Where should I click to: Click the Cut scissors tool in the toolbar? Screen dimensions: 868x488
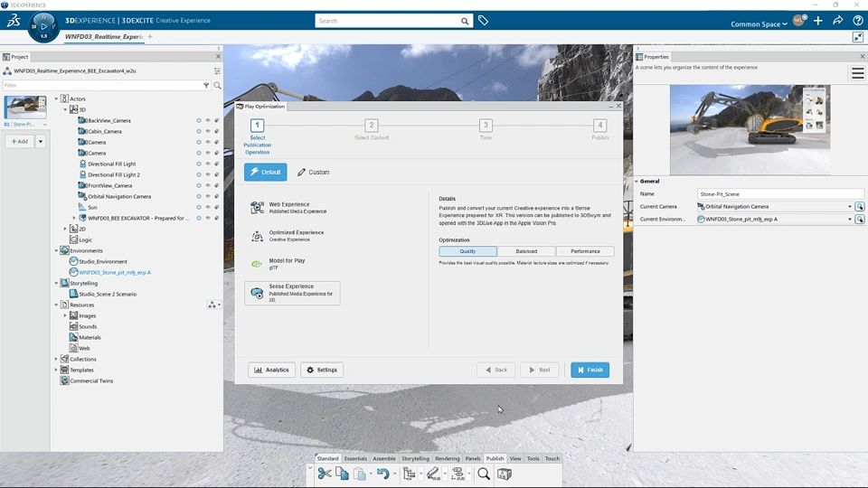325,474
